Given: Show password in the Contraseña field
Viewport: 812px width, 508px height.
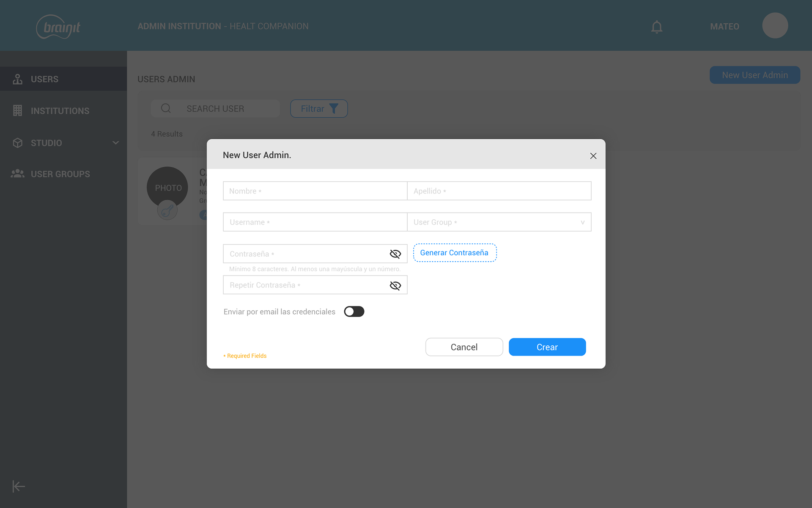Looking at the screenshot, I should click(395, 254).
